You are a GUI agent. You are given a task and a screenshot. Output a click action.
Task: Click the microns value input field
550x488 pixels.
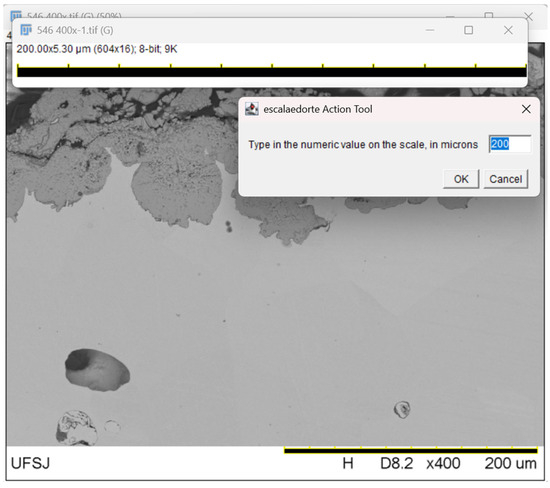[510, 144]
